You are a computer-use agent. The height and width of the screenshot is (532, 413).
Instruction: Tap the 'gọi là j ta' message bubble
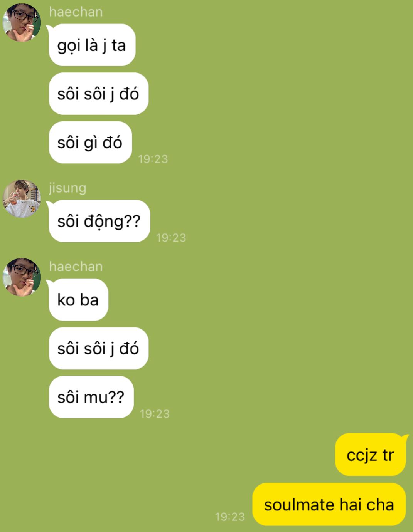(92, 45)
